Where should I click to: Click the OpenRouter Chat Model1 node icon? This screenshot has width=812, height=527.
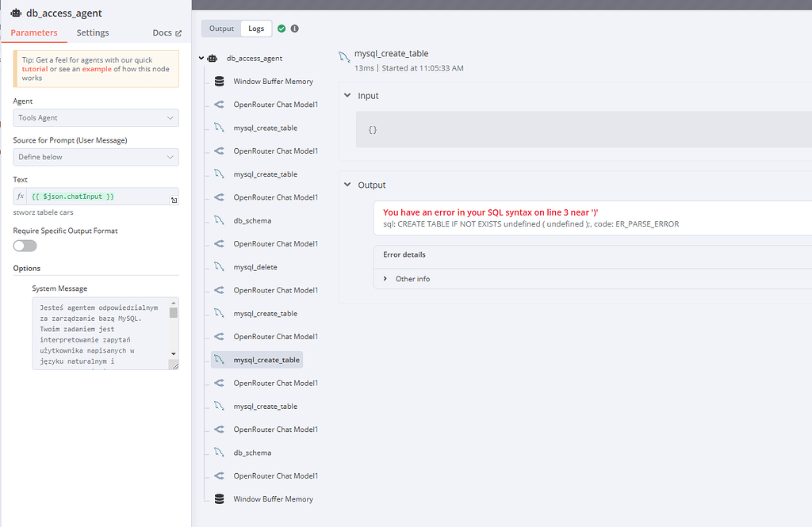point(220,104)
